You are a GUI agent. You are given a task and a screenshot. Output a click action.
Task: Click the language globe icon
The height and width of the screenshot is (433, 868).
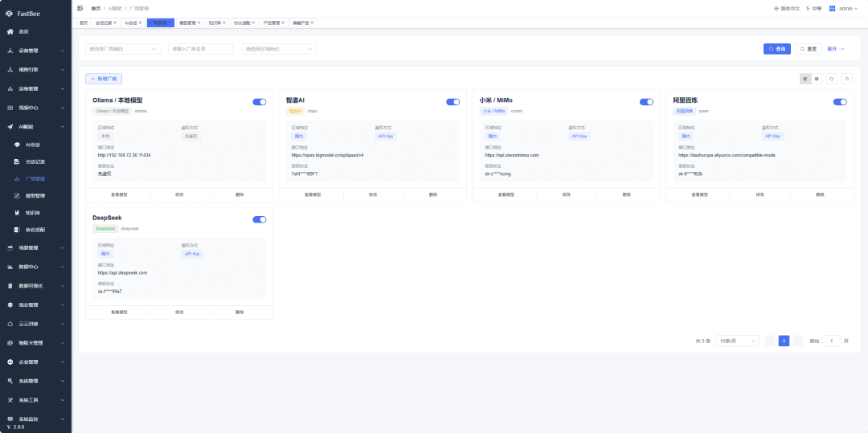776,8
